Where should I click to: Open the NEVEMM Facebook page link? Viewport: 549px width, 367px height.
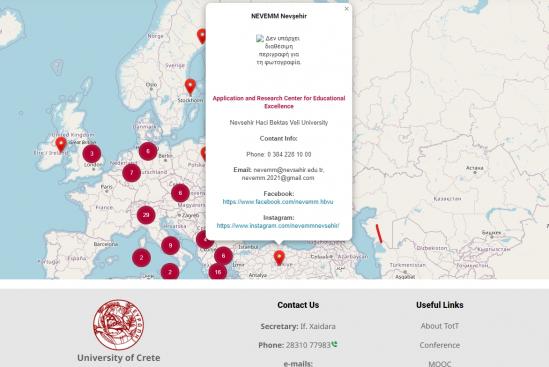[278, 202]
